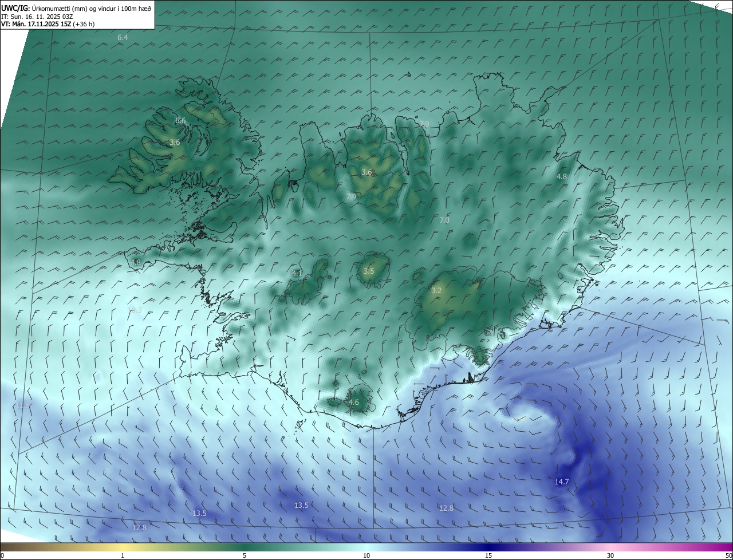Image resolution: width=733 pixels, height=560 pixels.
Task: Click the 7.0 value label on the map
Action: (444, 220)
